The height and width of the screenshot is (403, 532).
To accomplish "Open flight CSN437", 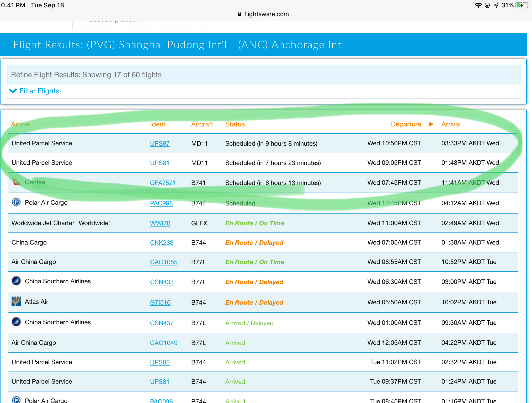I will point(162,323).
